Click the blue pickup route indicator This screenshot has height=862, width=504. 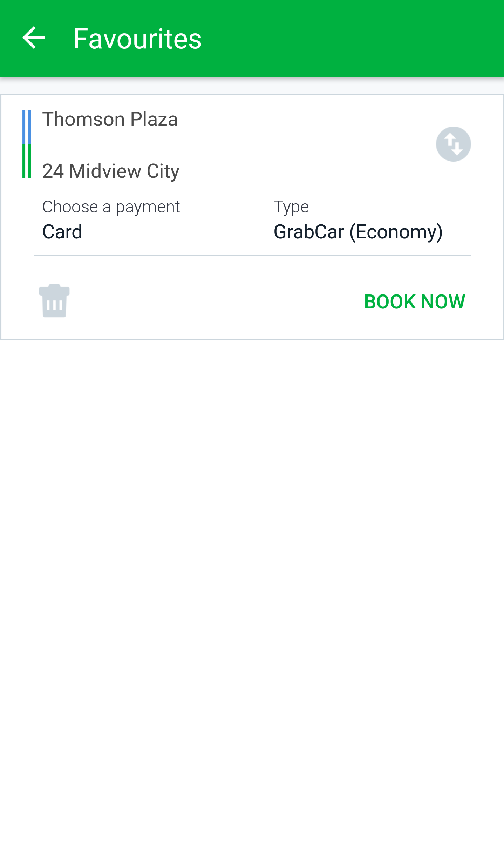click(x=27, y=127)
